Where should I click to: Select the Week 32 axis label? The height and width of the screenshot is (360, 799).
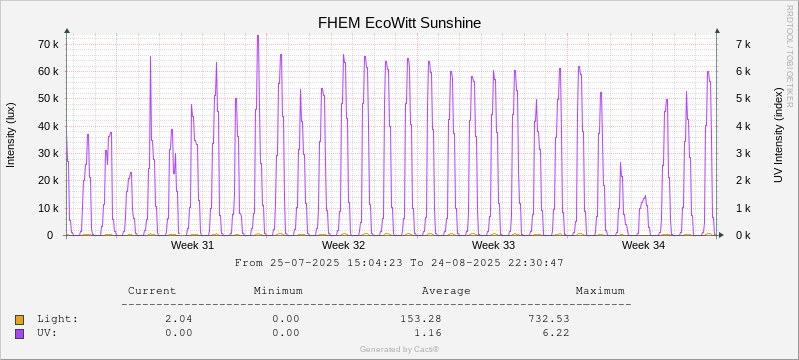[x=343, y=245]
